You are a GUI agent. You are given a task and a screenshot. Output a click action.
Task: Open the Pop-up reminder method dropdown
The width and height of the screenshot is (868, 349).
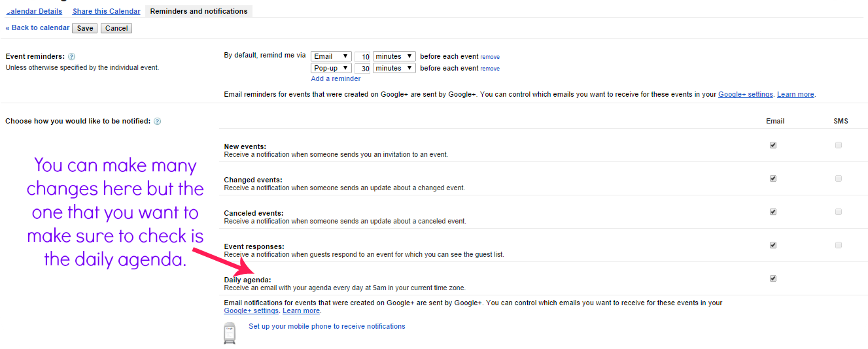point(331,68)
